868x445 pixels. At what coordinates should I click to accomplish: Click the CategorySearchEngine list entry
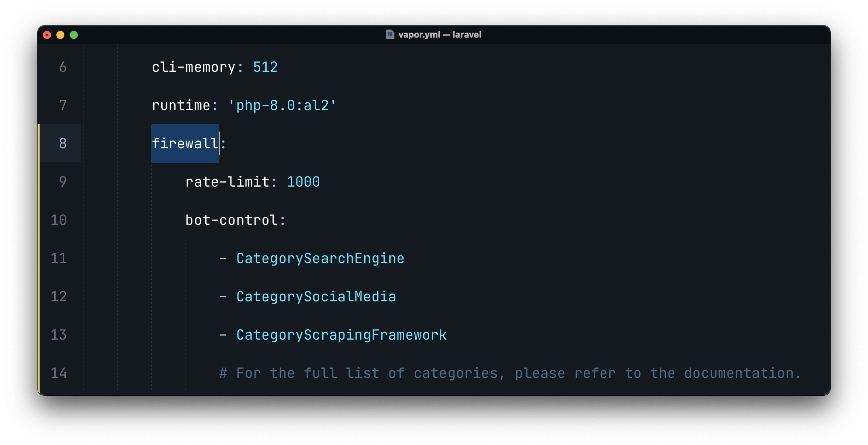click(320, 258)
